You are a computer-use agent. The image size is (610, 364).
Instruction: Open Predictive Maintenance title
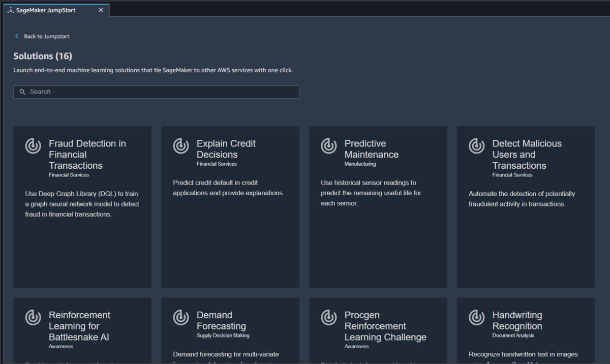point(372,149)
